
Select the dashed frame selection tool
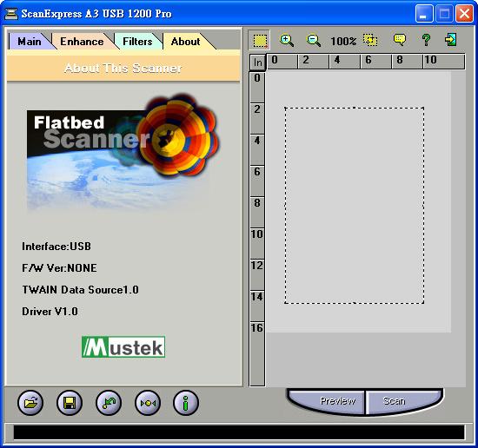click(x=260, y=40)
